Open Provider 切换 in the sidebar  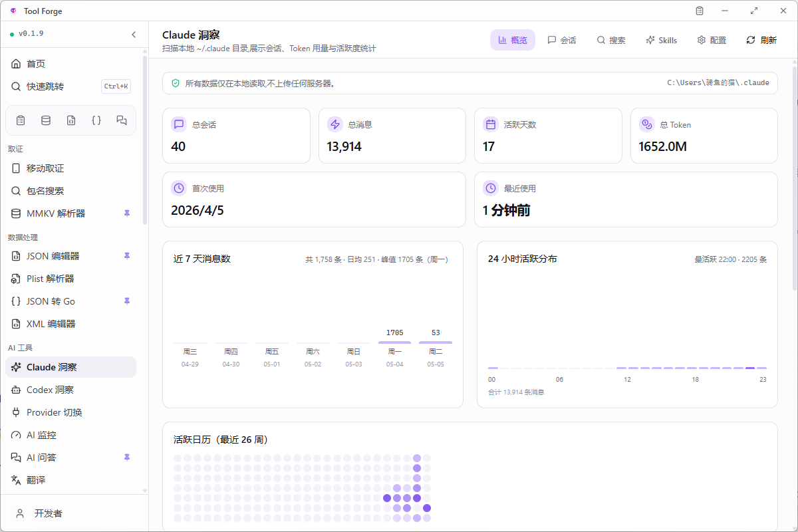pyautogui.click(x=70, y=412)
